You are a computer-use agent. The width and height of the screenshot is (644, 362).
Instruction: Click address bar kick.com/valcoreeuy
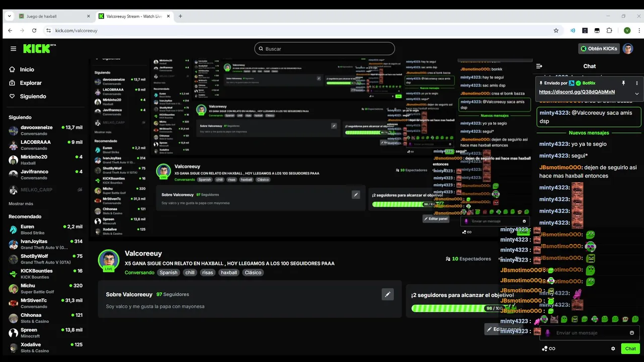[x=76, y=31]
